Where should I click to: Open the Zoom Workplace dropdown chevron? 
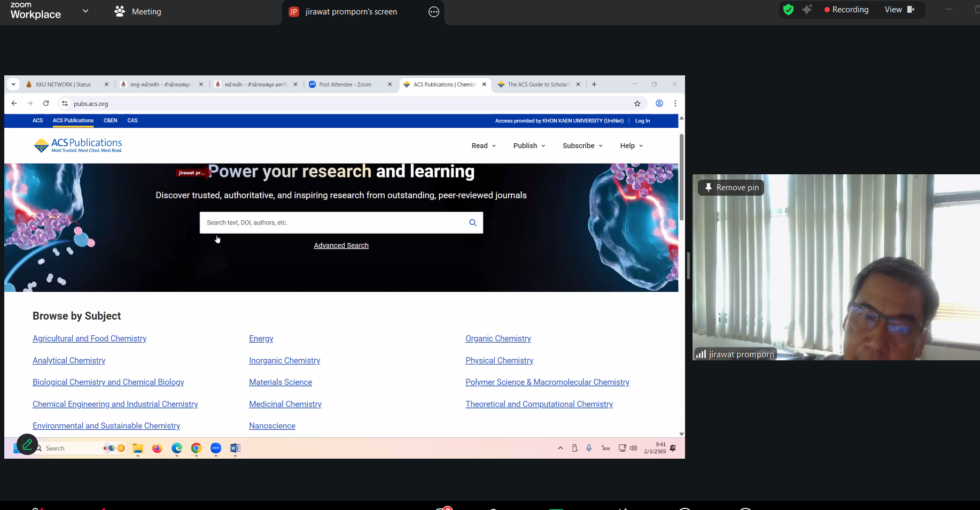coord(85,11)
